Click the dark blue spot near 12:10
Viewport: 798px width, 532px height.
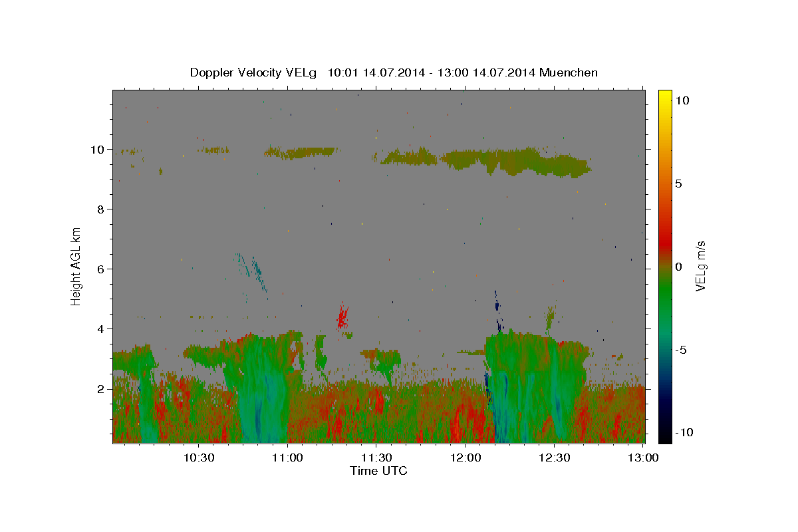pyautogui.click(x=497, y=307)
